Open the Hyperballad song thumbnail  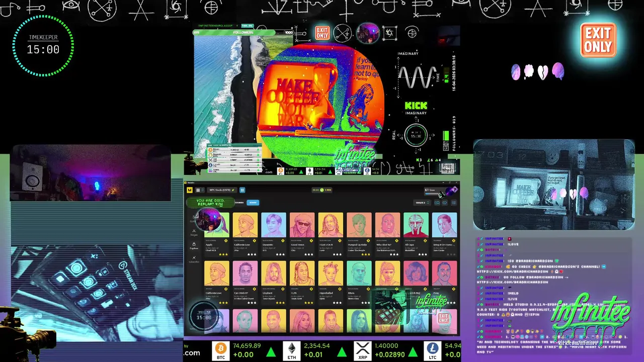tap(331, 274)
